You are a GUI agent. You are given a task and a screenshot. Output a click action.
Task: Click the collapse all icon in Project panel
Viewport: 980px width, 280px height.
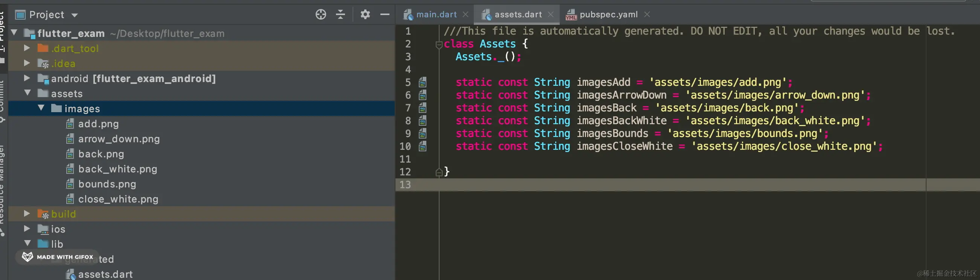pyautogui.click(x=340, y=14)
